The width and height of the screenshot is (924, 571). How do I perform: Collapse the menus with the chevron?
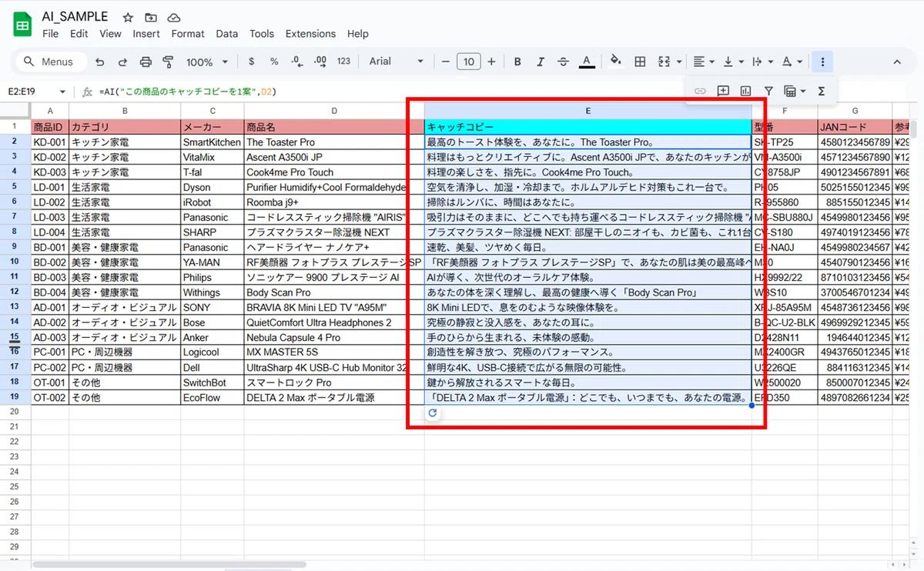tap(897, 62)
